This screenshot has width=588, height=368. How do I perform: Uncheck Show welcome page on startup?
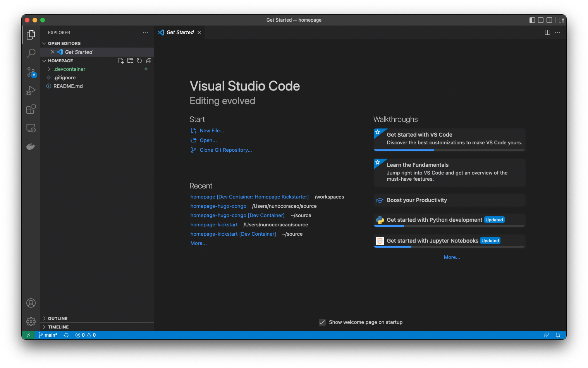(x=322, y=322)
